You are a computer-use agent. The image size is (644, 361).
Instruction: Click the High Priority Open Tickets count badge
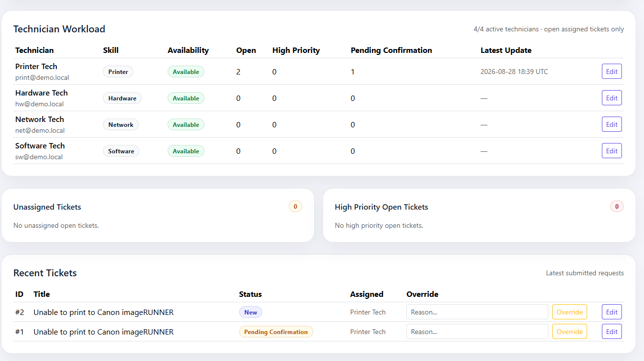coord(617,207)
